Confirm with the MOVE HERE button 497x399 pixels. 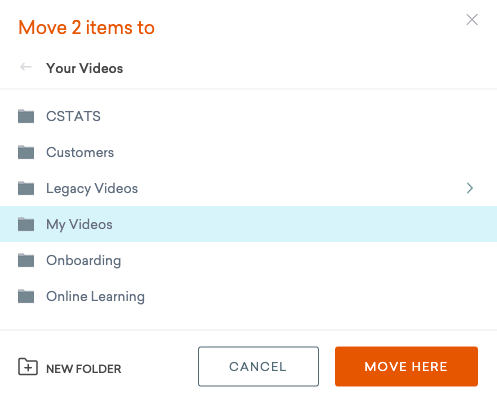pyautogui.click(x=406, y=366)
